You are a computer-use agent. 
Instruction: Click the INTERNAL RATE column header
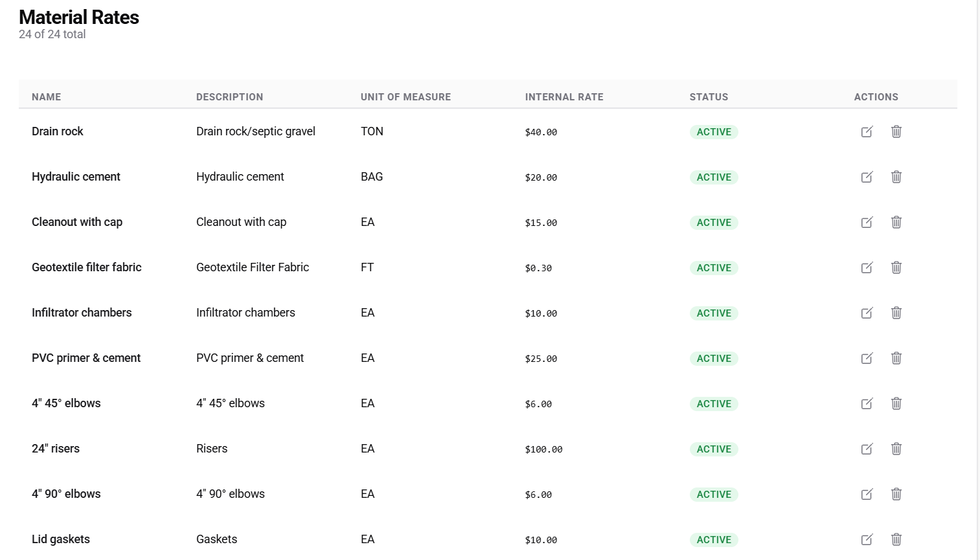coord(564,97)
